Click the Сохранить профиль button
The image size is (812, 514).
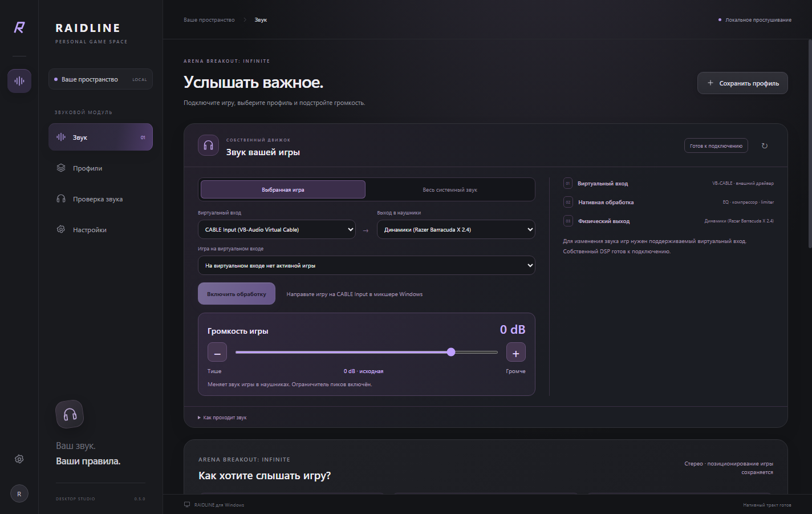coord(742,83)
